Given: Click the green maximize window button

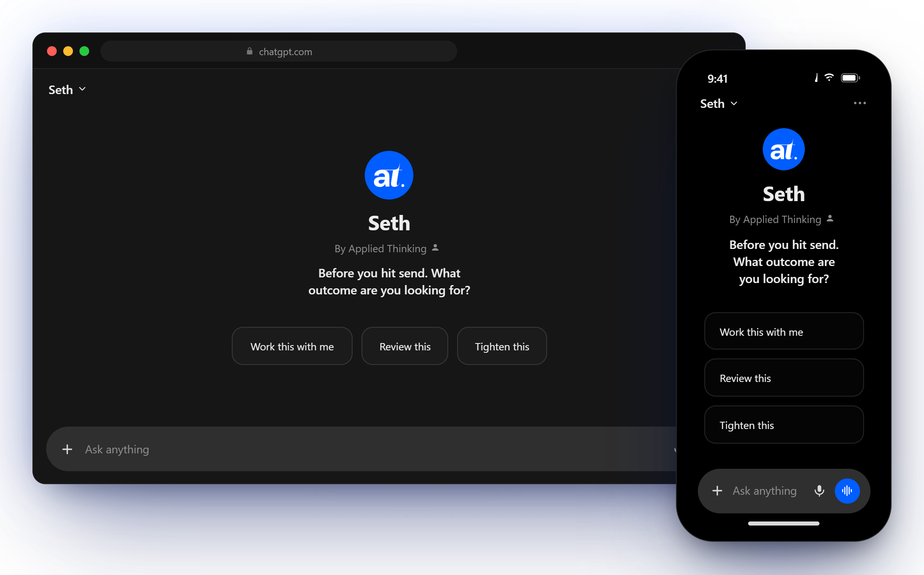Looking at the screenshot, I should click(84, 51).
